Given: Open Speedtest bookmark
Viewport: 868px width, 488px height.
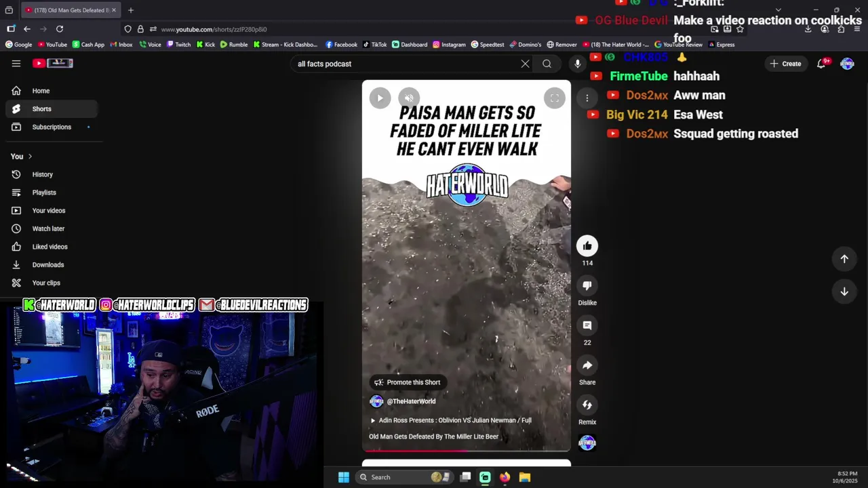Looking at the screenshot, I should [x=488, y=45].
